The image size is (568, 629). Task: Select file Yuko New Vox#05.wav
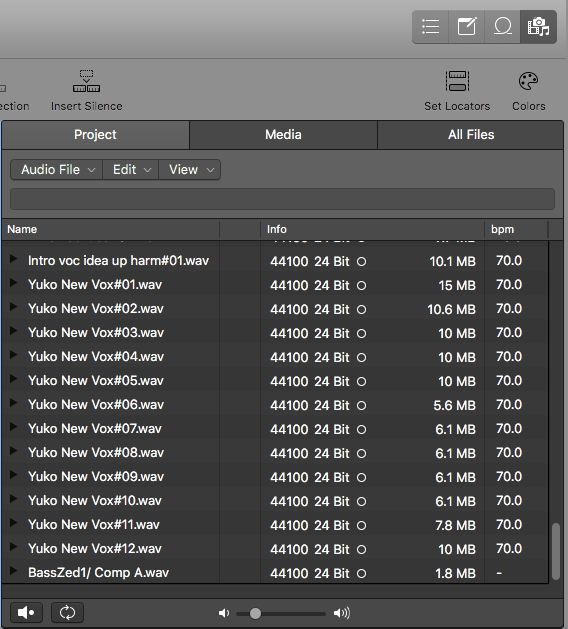96,381
